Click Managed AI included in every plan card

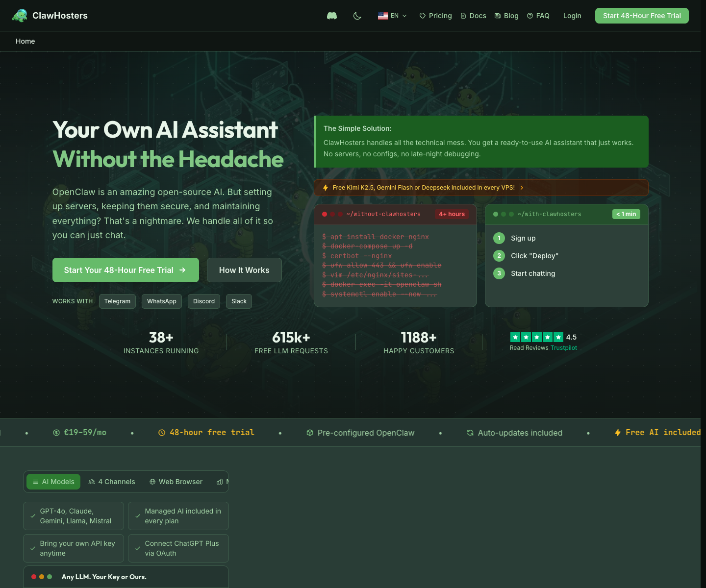[178, 516]
